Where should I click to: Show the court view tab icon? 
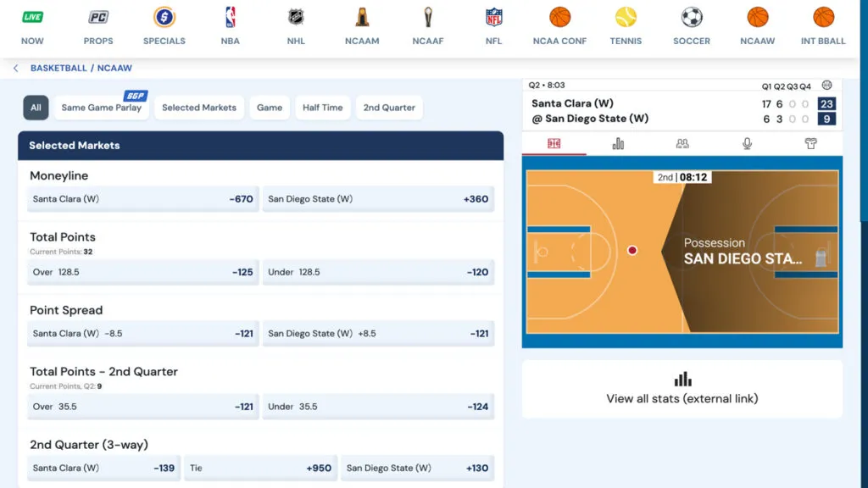click(554, 144)
